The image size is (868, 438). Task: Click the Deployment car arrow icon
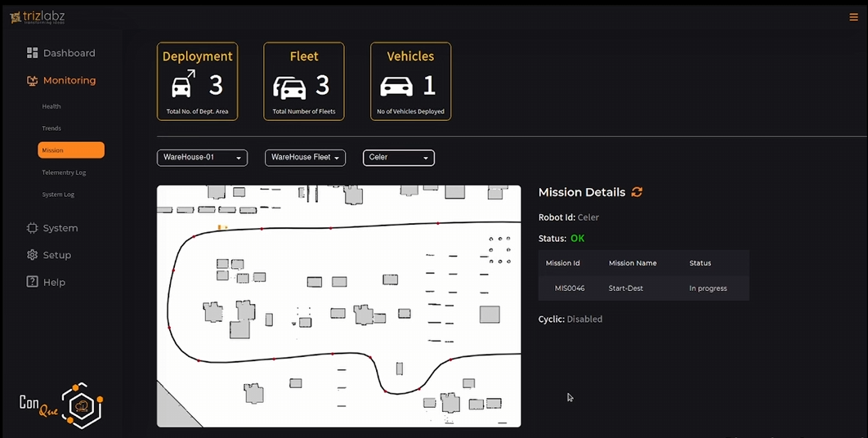184,85
